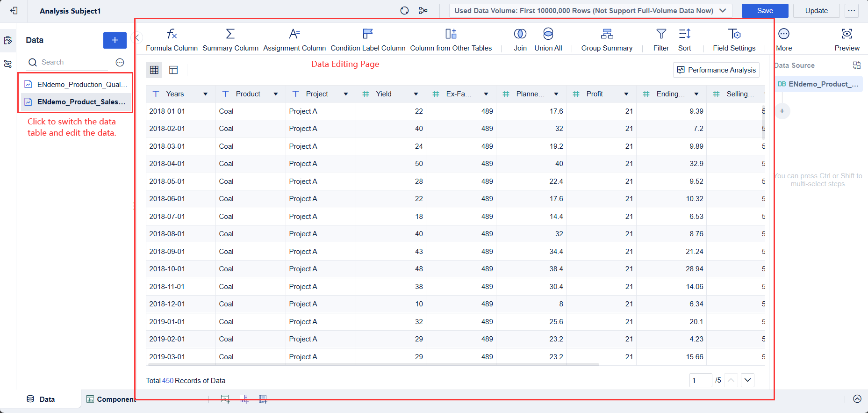868x413 pixels.
Task: Open the Sort tool
Action: coord(685,40)
